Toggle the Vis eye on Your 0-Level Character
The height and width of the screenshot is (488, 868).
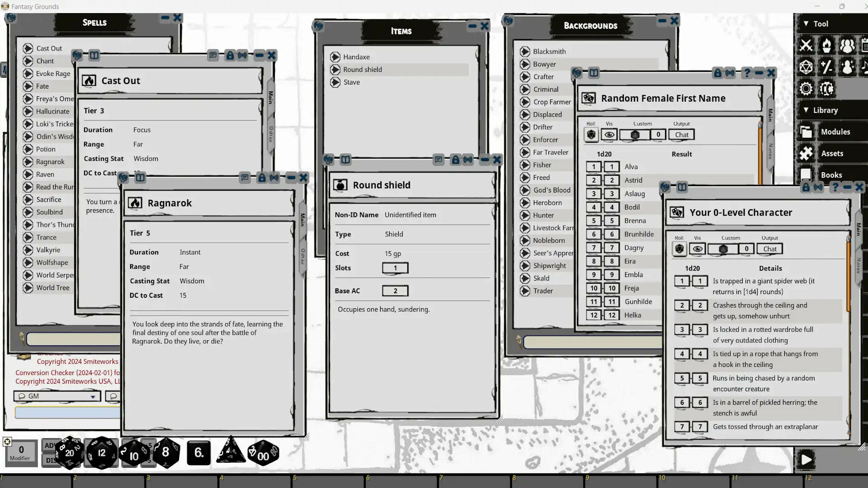click(698, 249)
